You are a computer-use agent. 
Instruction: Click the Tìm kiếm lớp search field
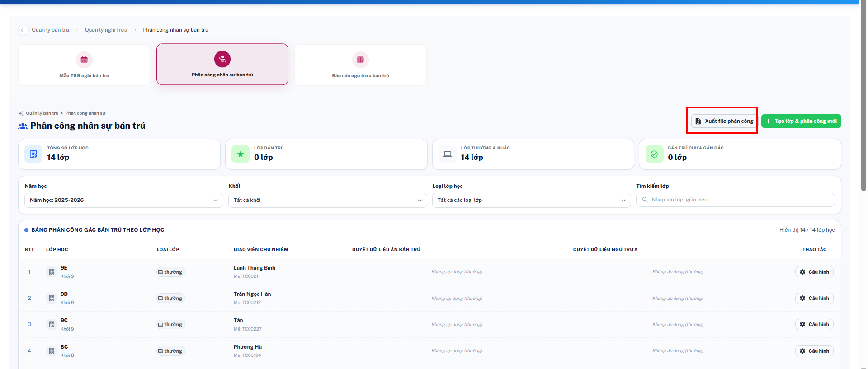click(736, 200)
